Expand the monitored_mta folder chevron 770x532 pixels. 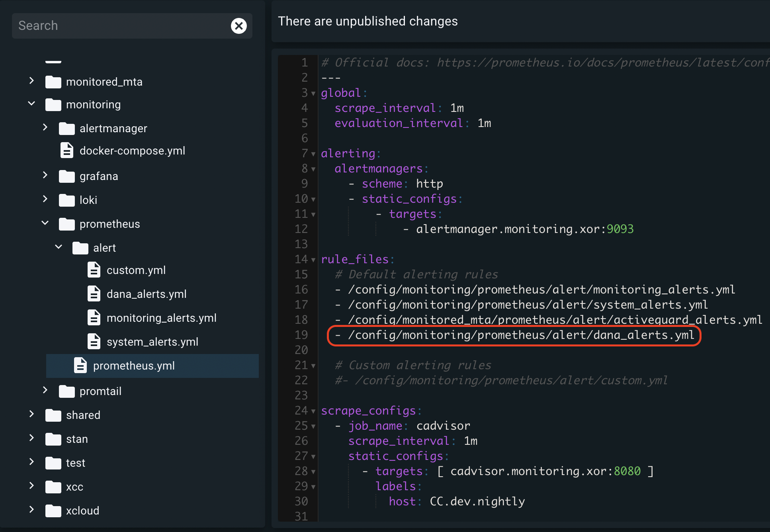point(31,81)
